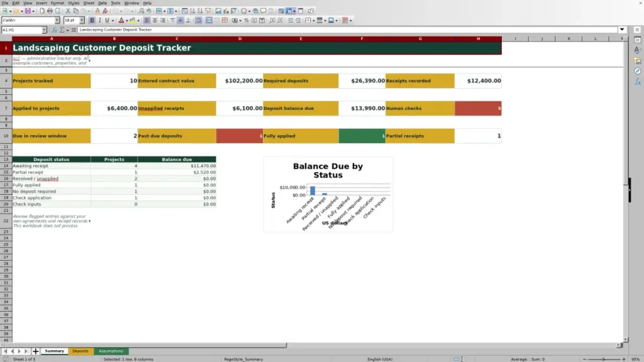Toggle wrap text
644x362 pixels.
(199, 21)
